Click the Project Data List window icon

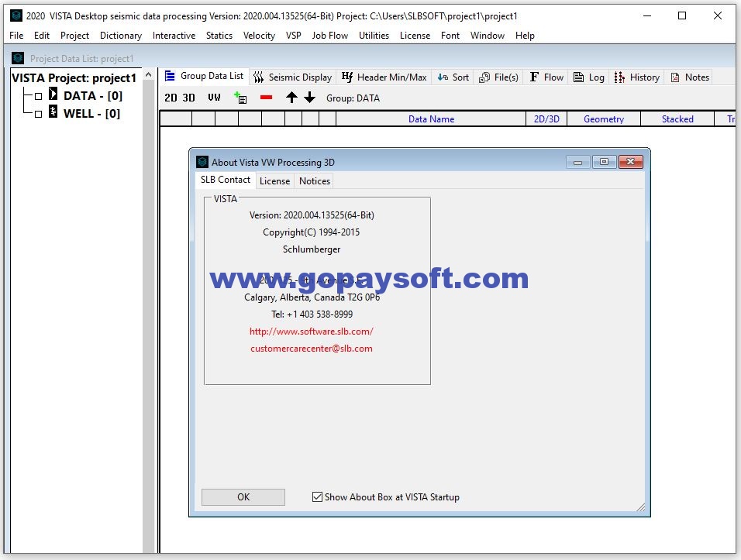tap(18, 58)
